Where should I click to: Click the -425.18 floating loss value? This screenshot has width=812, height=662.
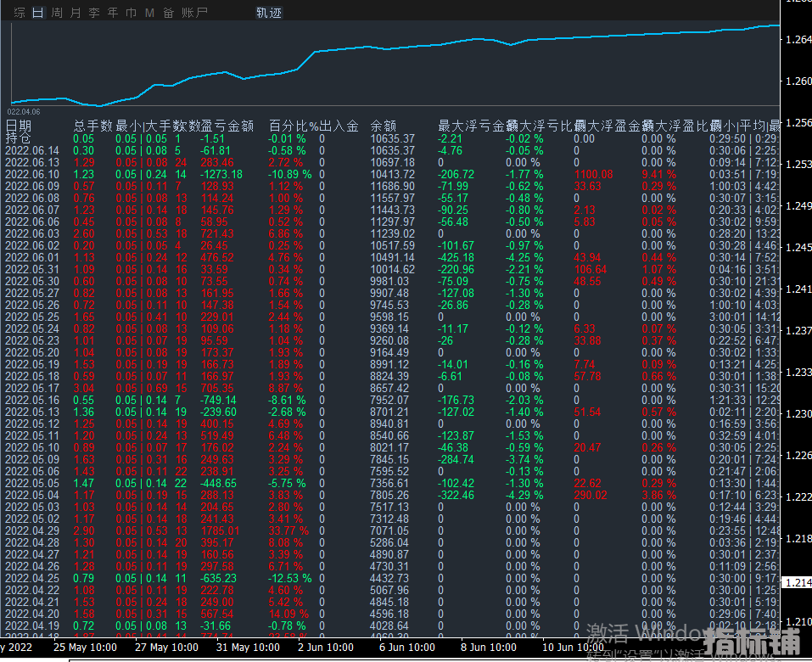coord(456,257)
